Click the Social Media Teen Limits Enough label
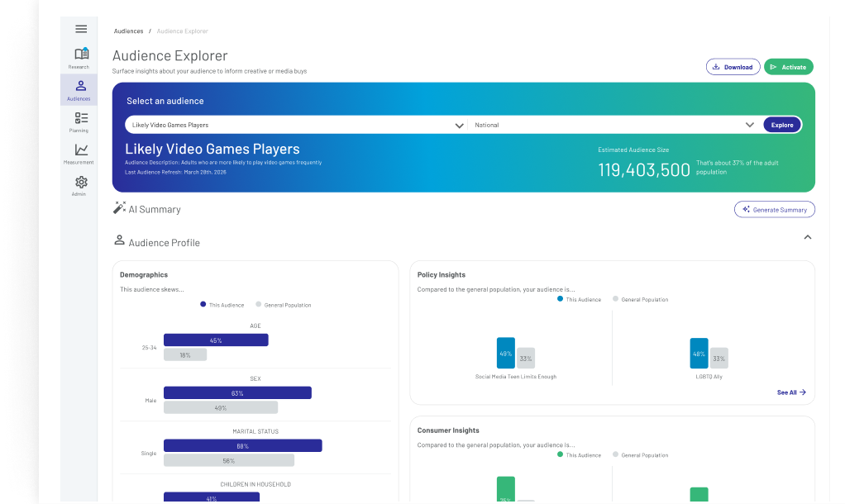 516,377
